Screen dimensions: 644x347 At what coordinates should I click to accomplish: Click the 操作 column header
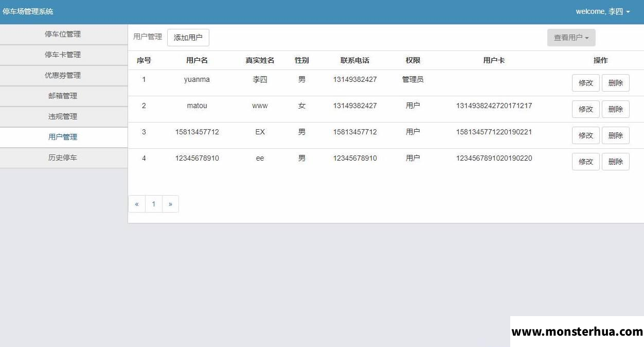[x=601, y=60]
